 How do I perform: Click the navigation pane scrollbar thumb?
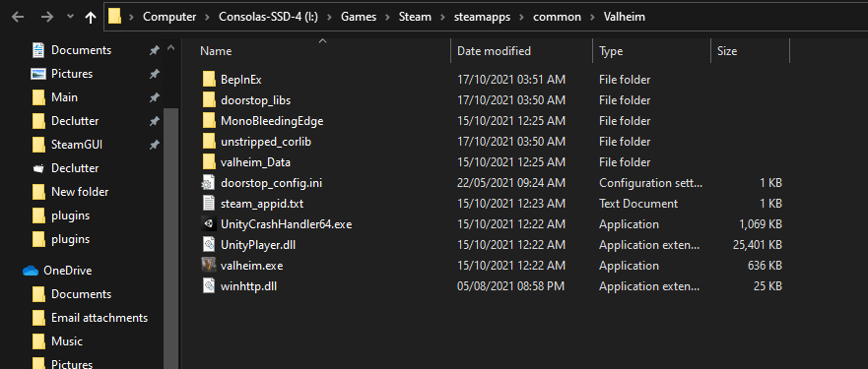[171, 238]
